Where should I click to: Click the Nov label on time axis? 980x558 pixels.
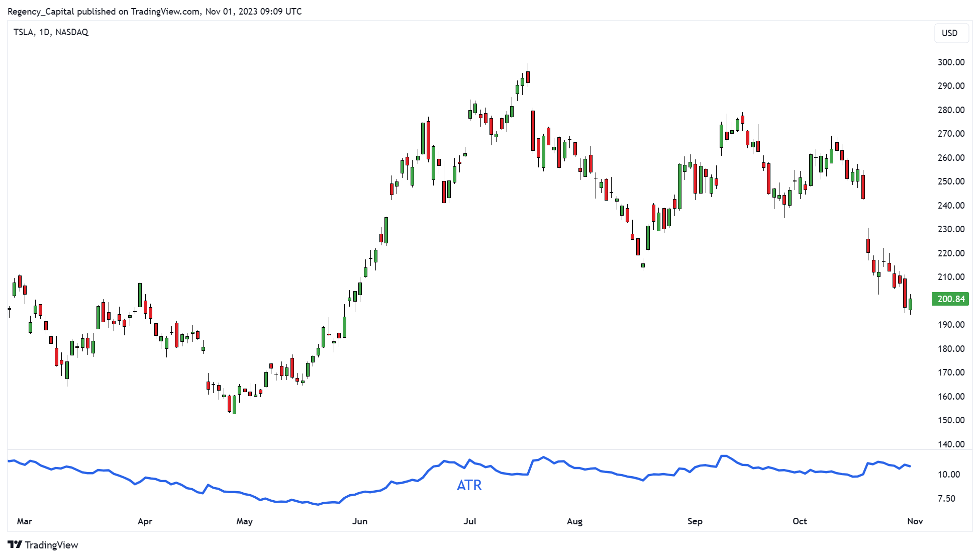[x=915, y=521]
